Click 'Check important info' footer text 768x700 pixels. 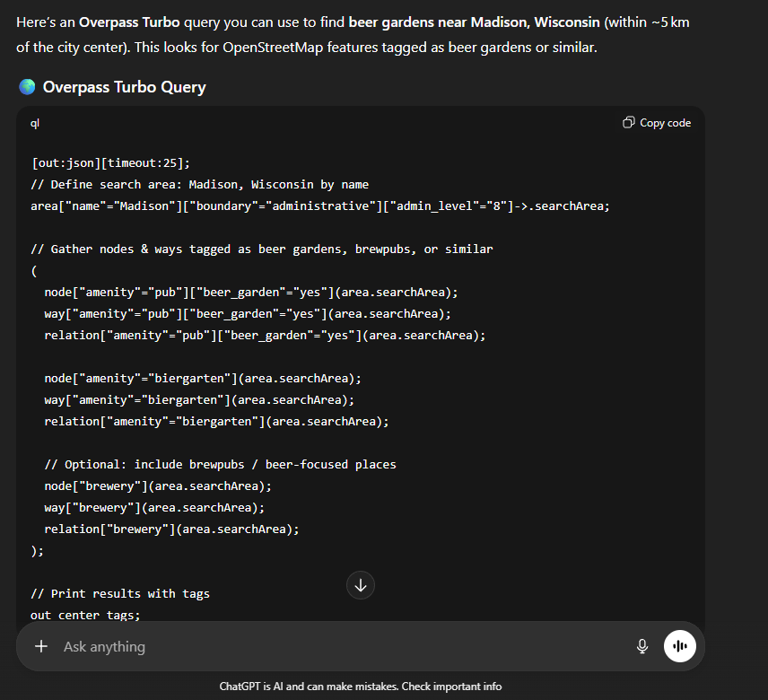[451, 687]
